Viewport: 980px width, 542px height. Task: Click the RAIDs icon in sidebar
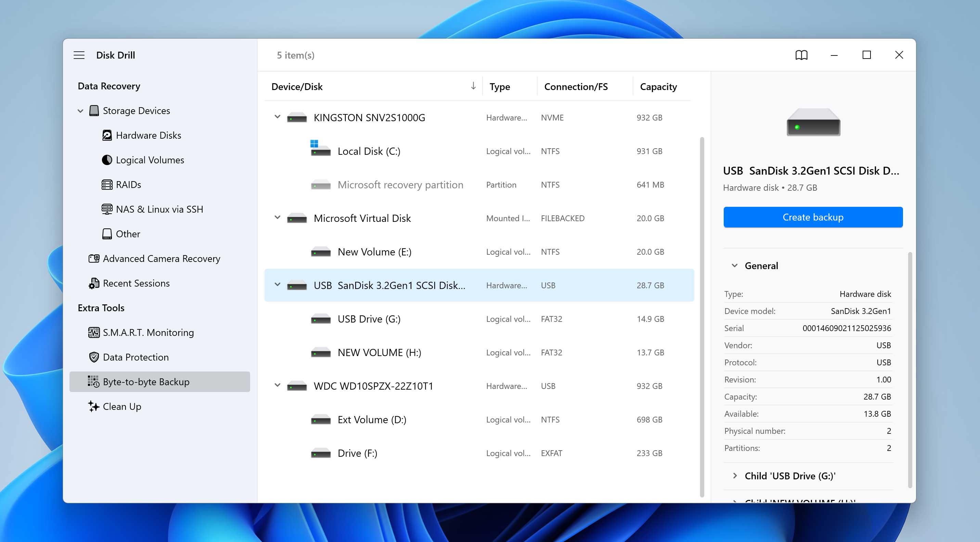[107, 185]
